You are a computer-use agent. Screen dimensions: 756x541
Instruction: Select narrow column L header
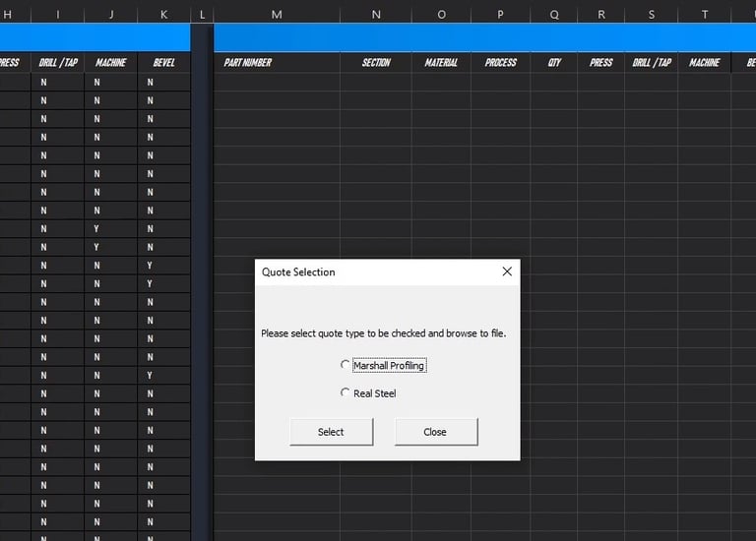coord(202,15)
